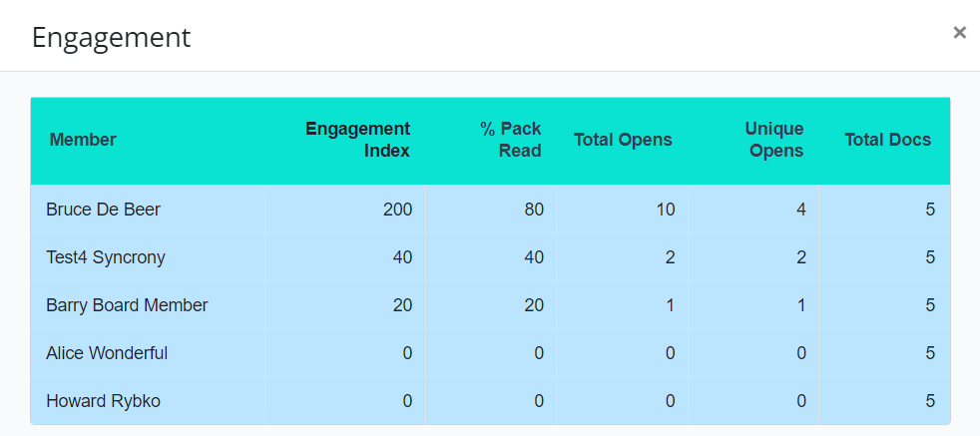Click Alice Wonderful's % Pack Read value 0
Image resolution: width=980 pixels, height=436 pixels.
[539, 353]
